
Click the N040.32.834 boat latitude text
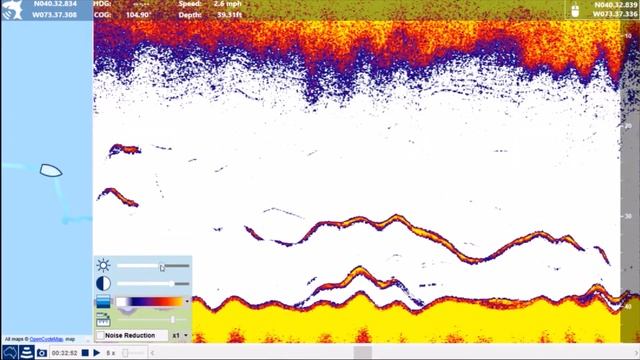point(55,4)
